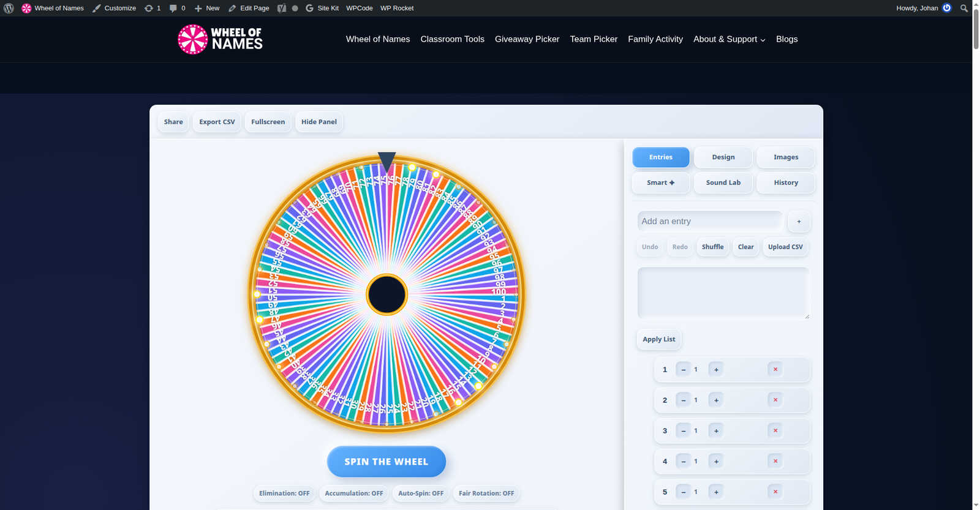Increase weight of entry 2
This screenshot has height=510, width=980.
(x=716, y=400)
